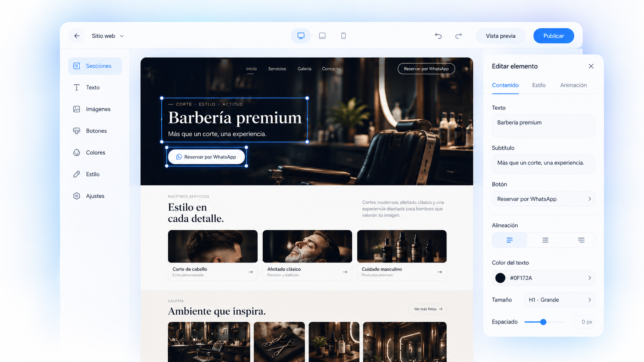
Task: Switch to desktop preview mode
Action: [301, 36]
